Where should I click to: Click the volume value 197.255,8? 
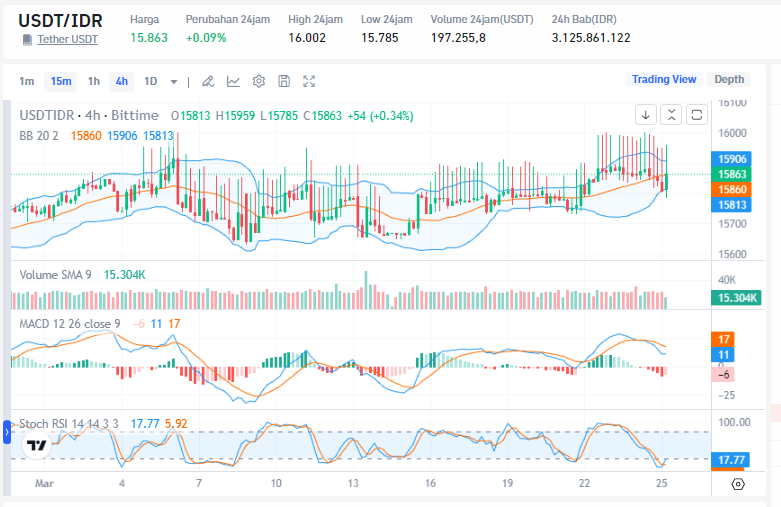(458, 38)
